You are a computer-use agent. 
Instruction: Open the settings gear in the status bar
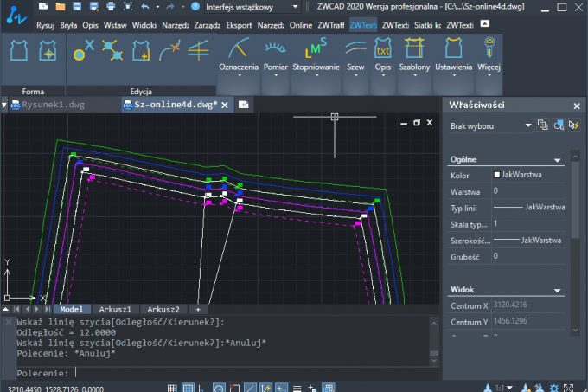(553, 388)
